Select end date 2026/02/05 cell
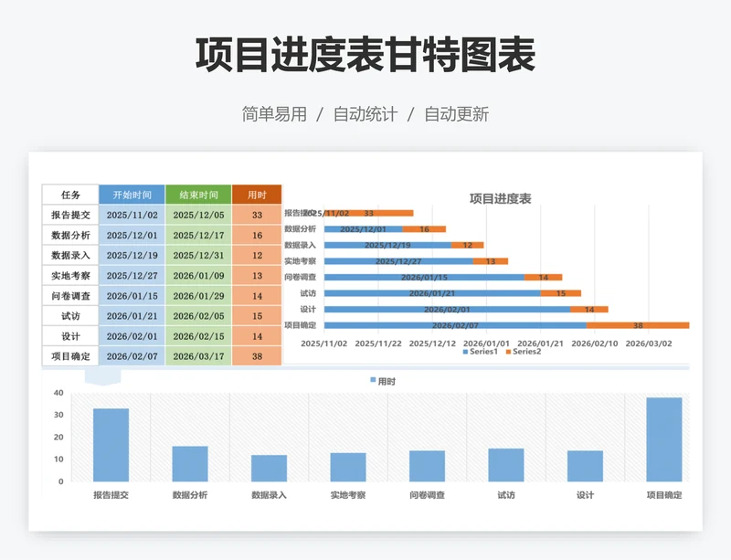 click(x=198, y=316)
